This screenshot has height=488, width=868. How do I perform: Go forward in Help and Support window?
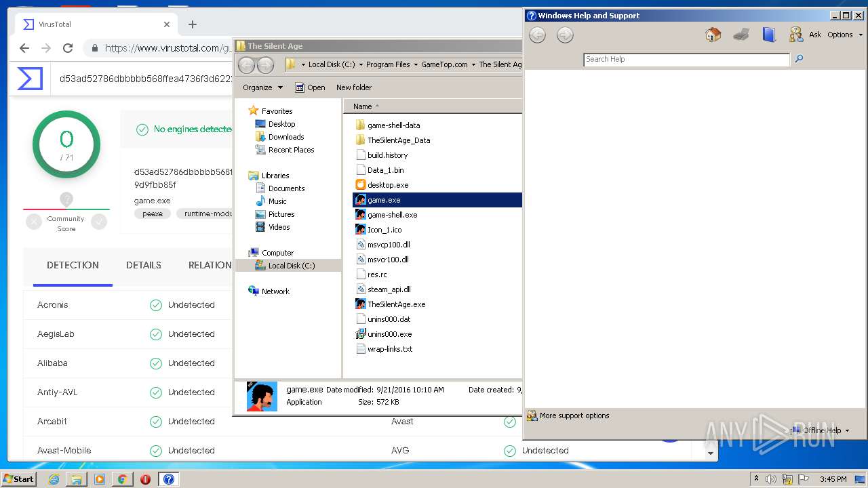pos(565,35)
